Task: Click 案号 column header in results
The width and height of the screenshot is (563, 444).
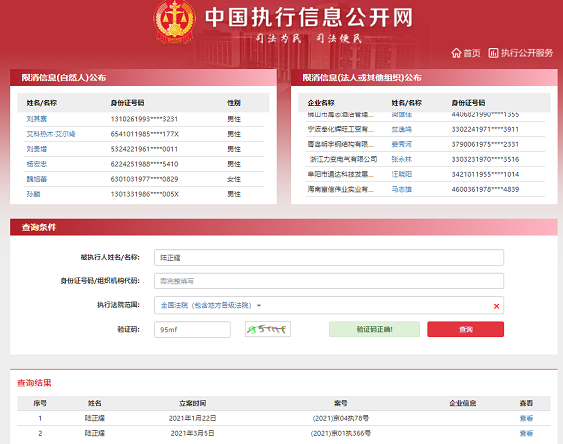Action: (x=340, y=403)
